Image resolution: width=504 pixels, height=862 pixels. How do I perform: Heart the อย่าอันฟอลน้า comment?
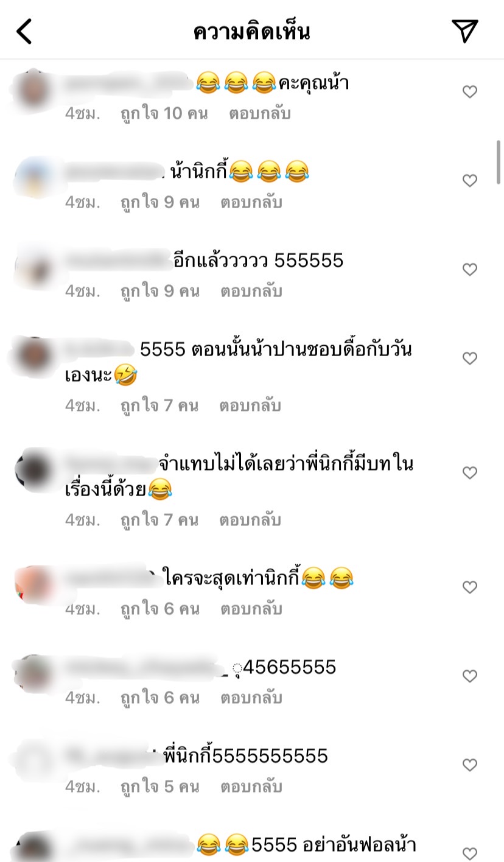469,853
